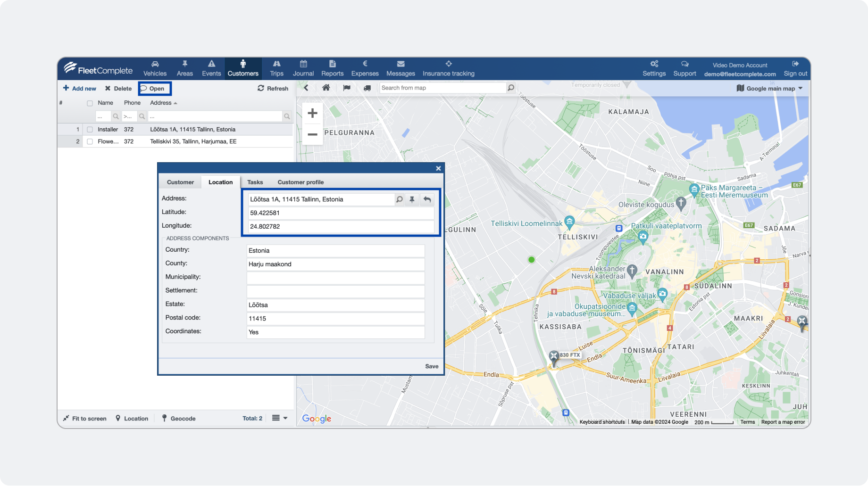Zoom out on the map
868x486 pixels.
pyautogui.click(x=312, y=134)
